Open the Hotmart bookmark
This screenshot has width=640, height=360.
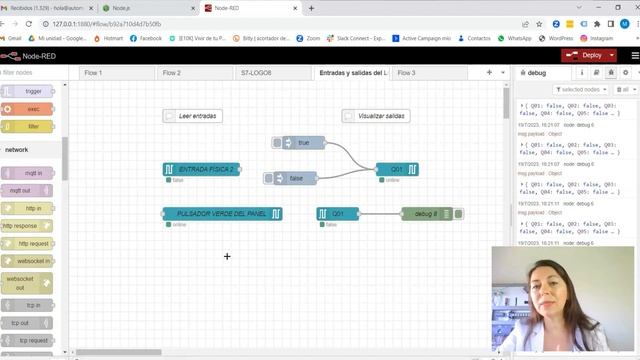pos(108,38)
